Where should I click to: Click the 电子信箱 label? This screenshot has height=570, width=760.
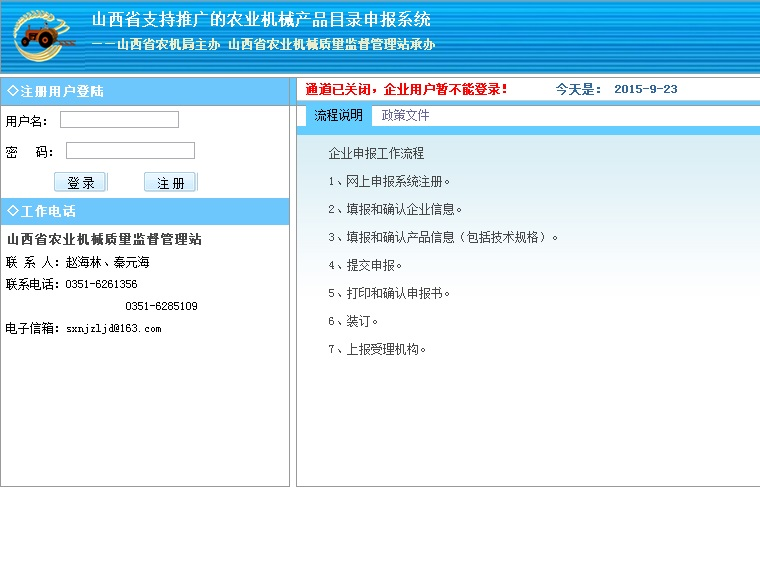(32, 329)
